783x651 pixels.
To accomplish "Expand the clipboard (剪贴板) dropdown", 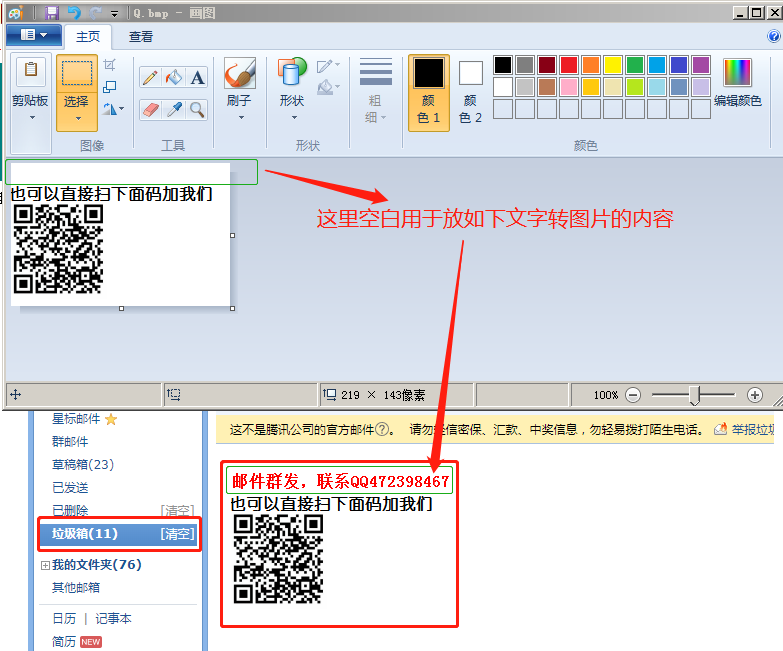I will point(31,117).
